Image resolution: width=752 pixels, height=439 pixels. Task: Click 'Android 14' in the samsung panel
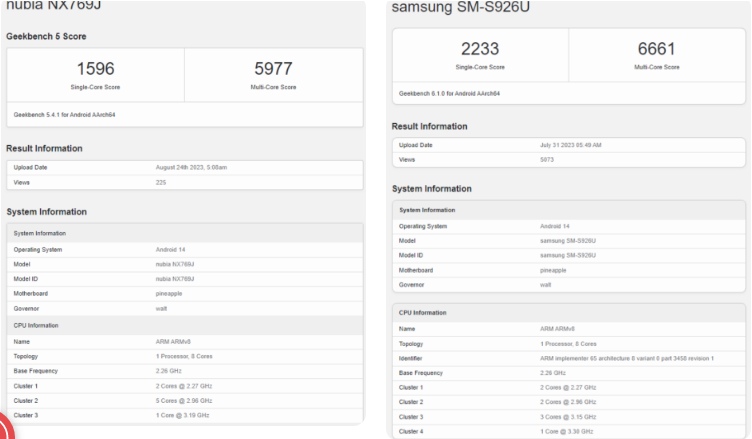(x=555, y=226)
